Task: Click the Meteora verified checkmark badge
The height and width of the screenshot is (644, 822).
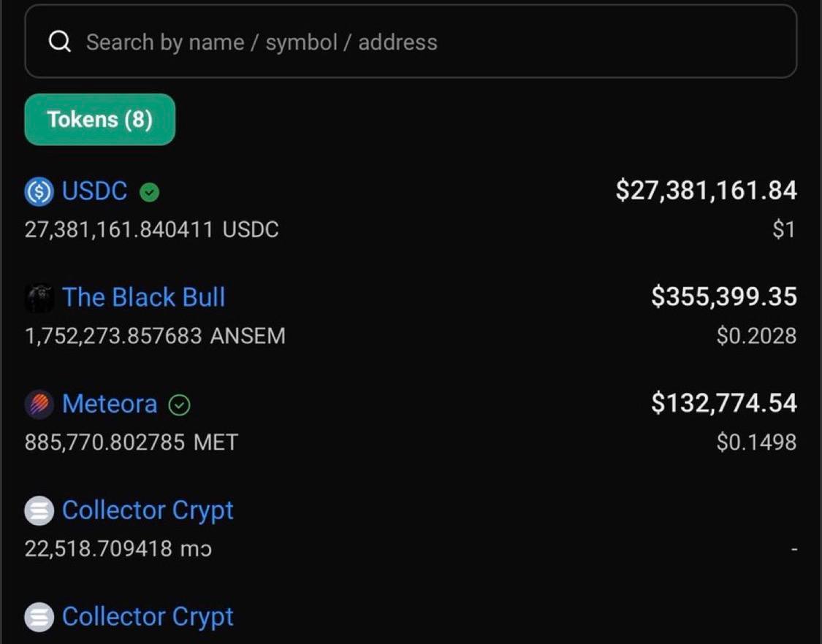Action: tap(179, 405)
